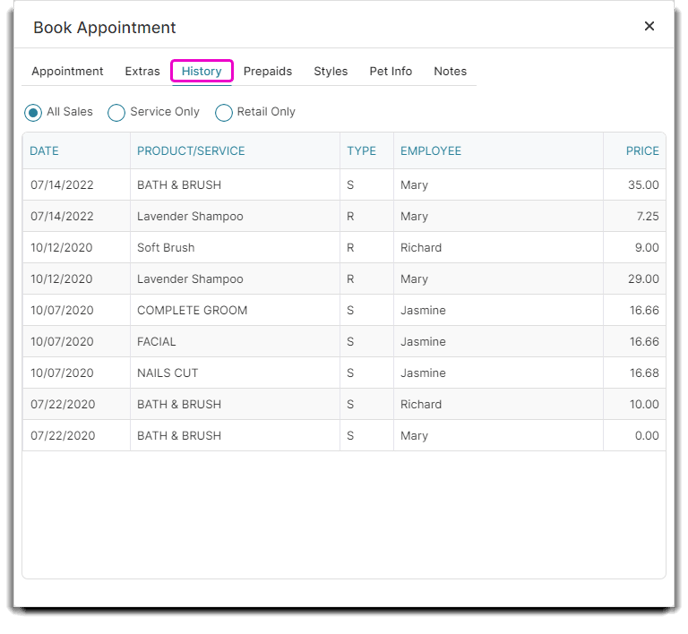Choose the Service Only radio option
The image size is (688, 634).
[x=116, y=112]
